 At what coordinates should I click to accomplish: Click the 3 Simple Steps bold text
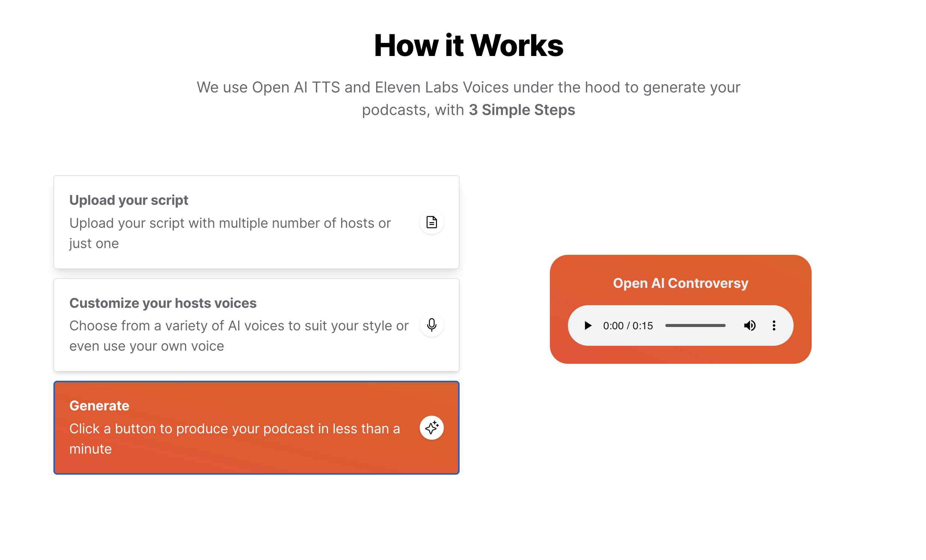pos(522,110)
